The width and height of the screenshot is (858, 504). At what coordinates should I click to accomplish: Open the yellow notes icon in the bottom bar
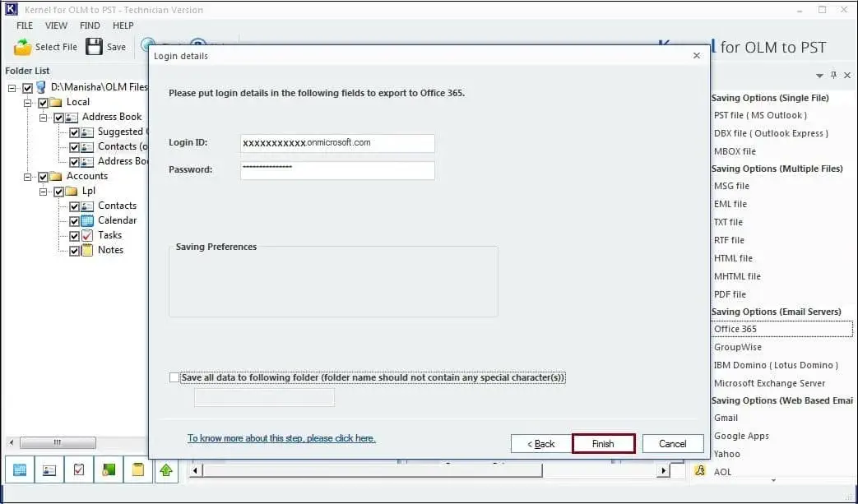pyautogui.click(x=138, y=469)
